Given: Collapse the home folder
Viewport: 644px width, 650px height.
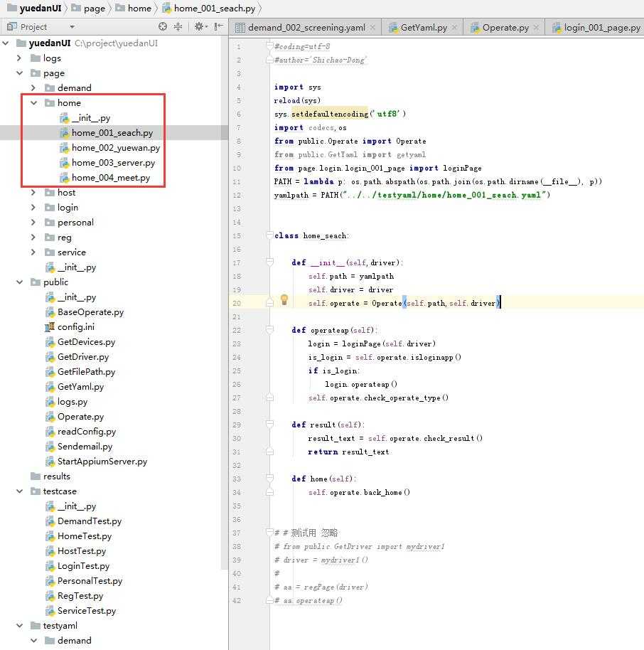Looking at the screenshot, I should pos(34,103).
